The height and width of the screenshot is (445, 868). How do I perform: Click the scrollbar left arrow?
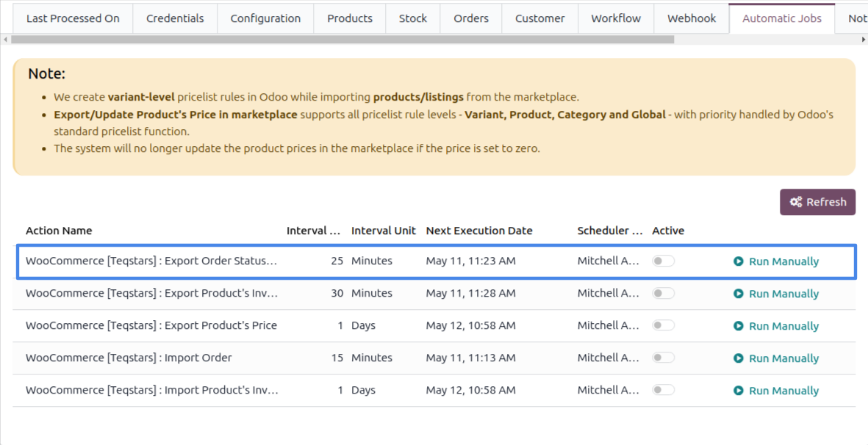[x=5, y=39]
